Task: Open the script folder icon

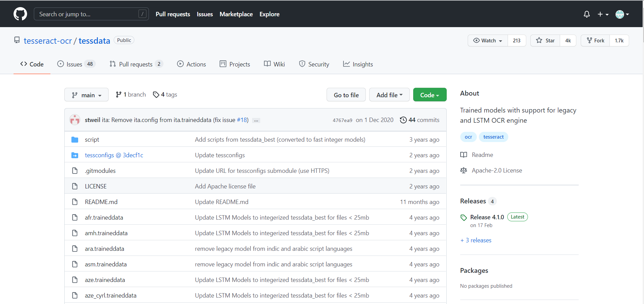Action: [75, 140]
